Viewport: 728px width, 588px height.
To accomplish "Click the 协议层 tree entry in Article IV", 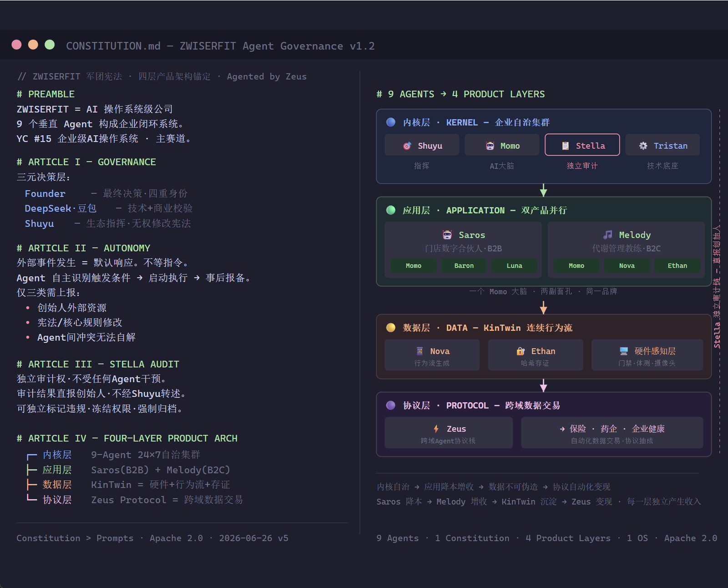I will (x=57, y=500).
